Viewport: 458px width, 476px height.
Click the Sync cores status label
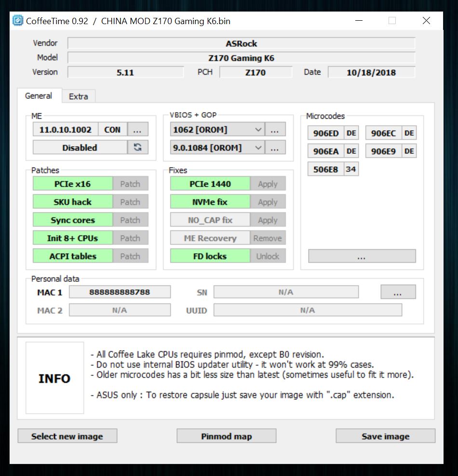click(x=72, y=220)
